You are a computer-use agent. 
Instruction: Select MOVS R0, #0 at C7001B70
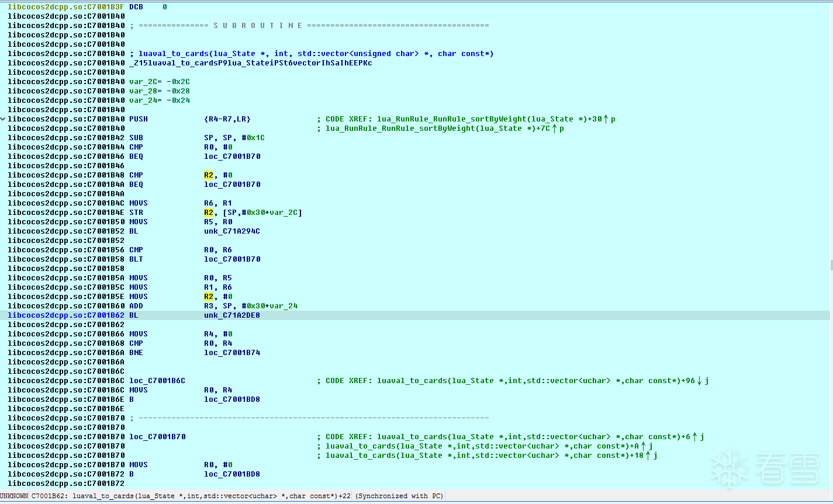pos(181,465)
